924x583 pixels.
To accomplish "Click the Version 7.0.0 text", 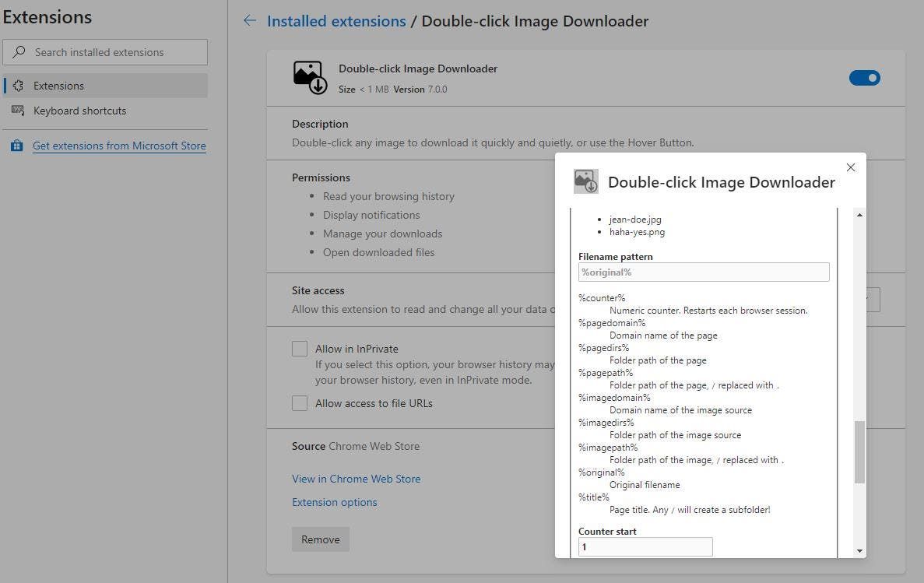I will (420, 89).
